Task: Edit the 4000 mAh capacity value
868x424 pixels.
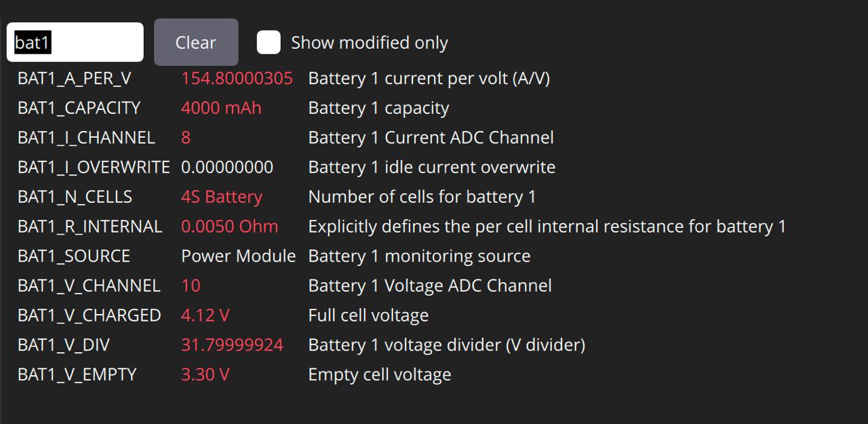Action: click(x=221, y=109)
